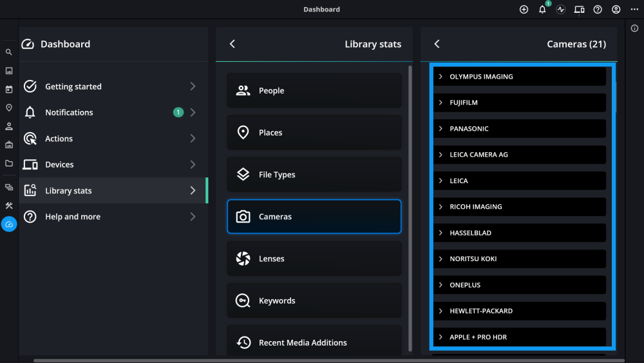
Task: Click the help question mark in top bar
Action: [x=598, y=10]
